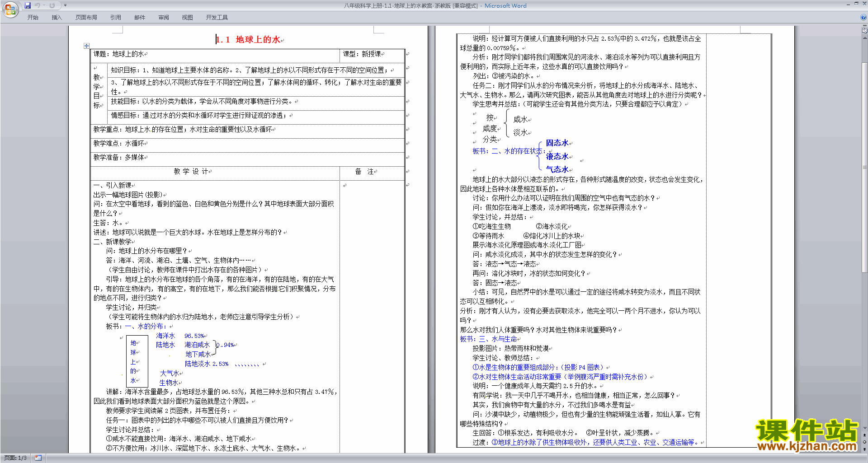Click the Undo arrow icon

pos(38,5)
